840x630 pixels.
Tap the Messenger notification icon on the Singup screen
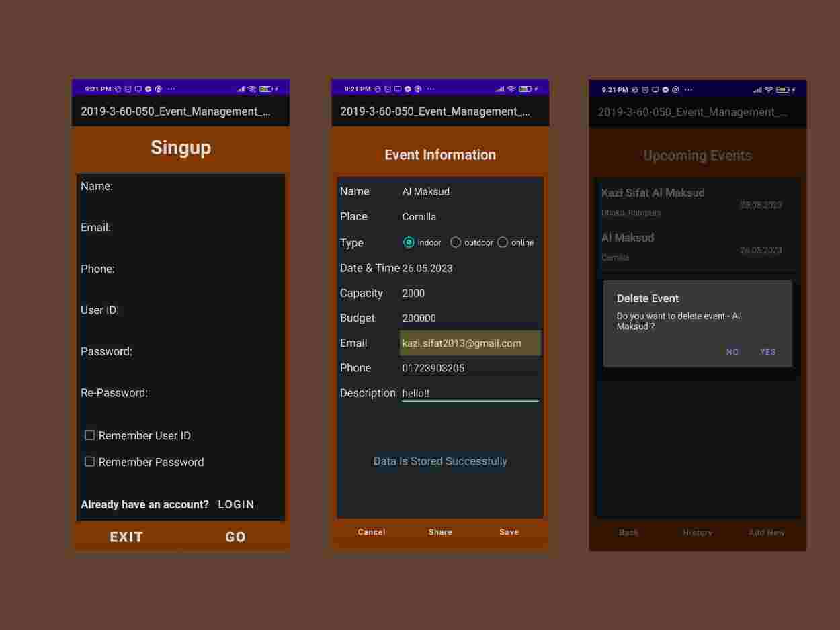[149, 89]
